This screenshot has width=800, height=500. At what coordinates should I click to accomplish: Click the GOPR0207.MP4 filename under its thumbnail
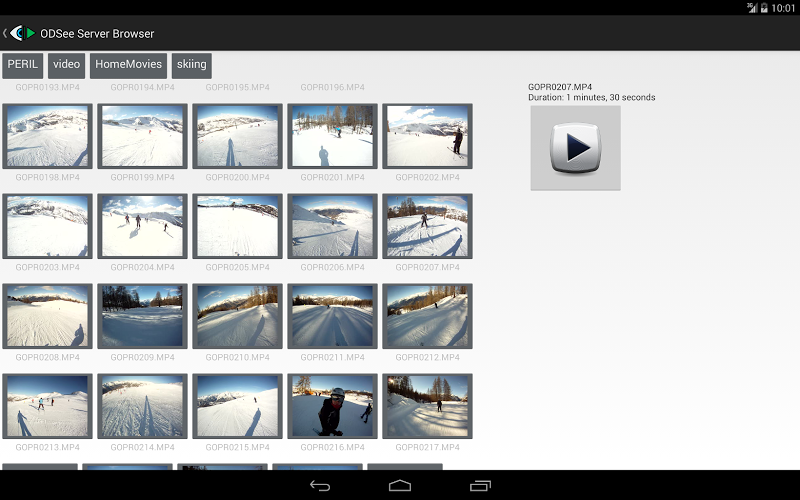427,267
